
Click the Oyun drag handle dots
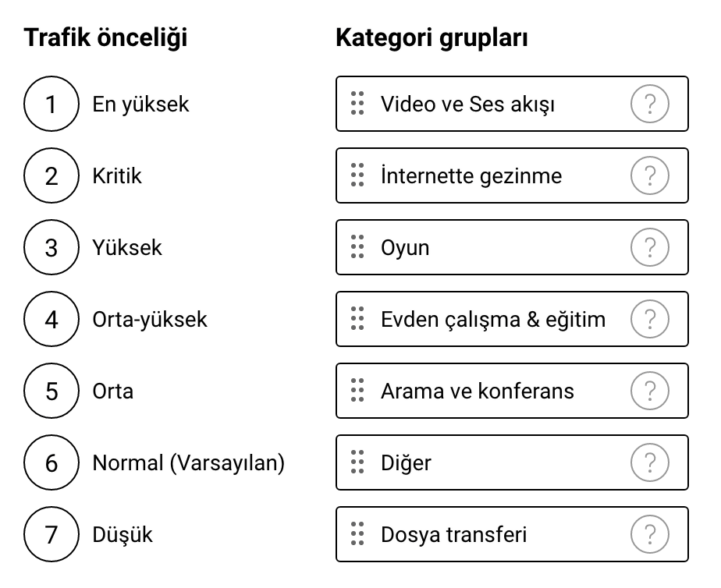pos(357,246)
